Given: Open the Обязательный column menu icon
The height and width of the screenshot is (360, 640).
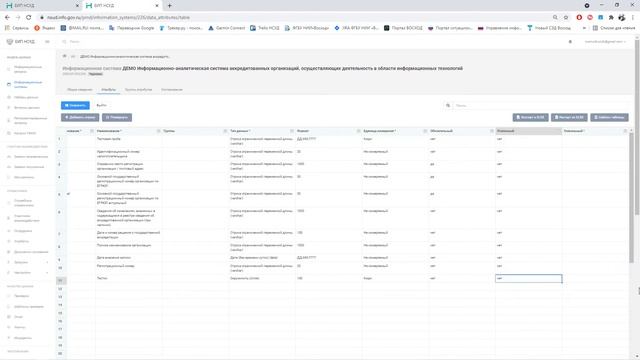Looking at the screenshot, I should click(492, 131).
